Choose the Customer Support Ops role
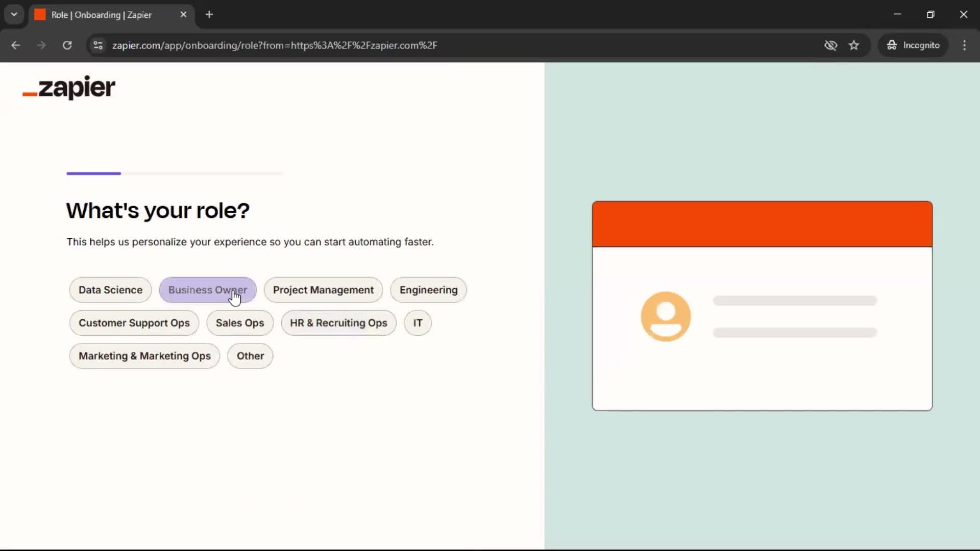The width and height of the screenshot is (980, 551). click(134, 323)
